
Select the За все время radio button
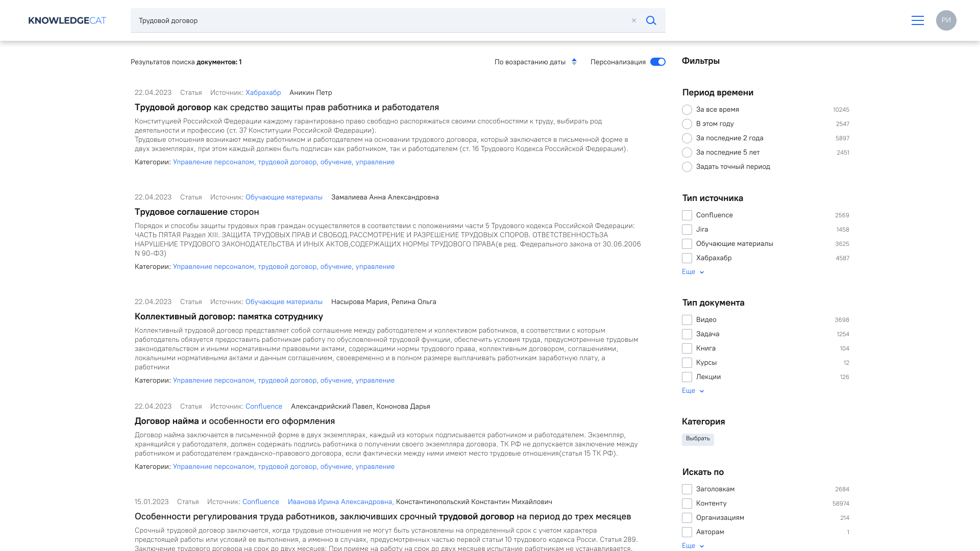pos(687,110)
